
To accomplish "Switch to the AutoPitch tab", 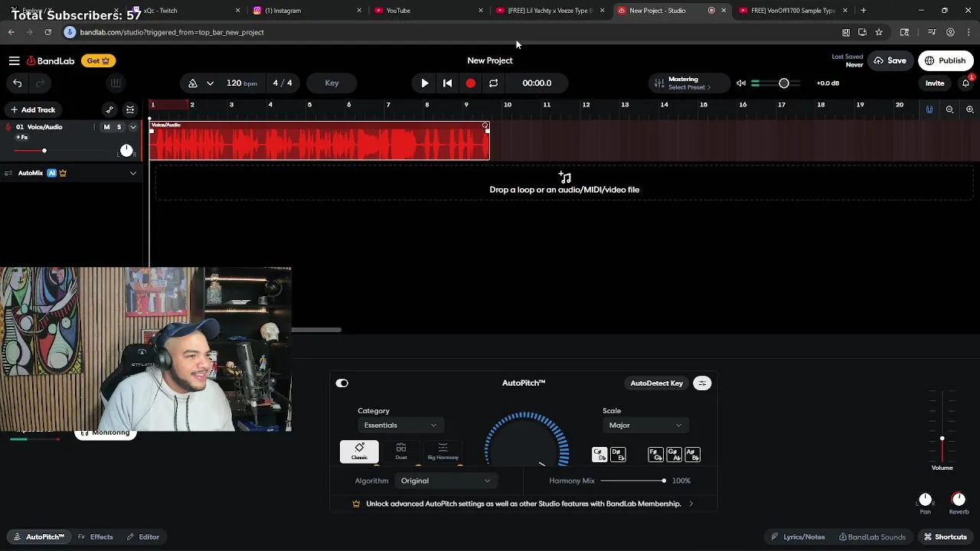I will pos(39,537).
